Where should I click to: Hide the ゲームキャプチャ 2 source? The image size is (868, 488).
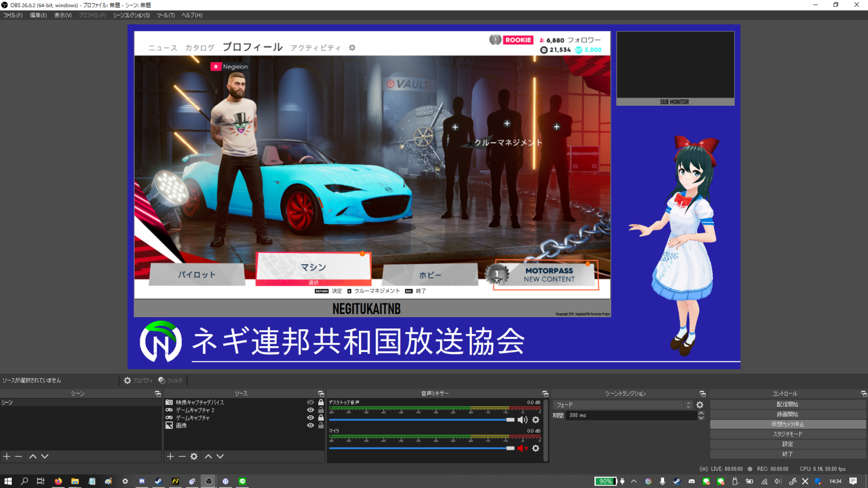click(x=310, y=410)
